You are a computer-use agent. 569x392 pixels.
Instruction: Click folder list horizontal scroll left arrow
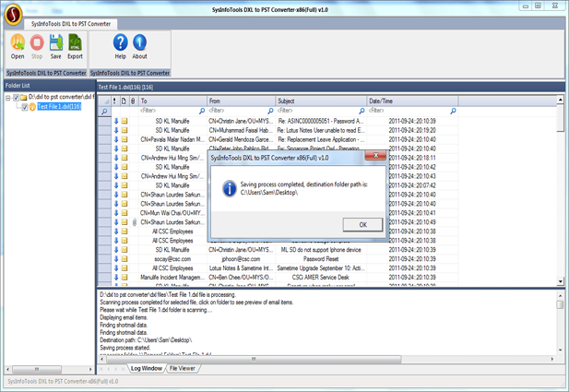[8, 370]
